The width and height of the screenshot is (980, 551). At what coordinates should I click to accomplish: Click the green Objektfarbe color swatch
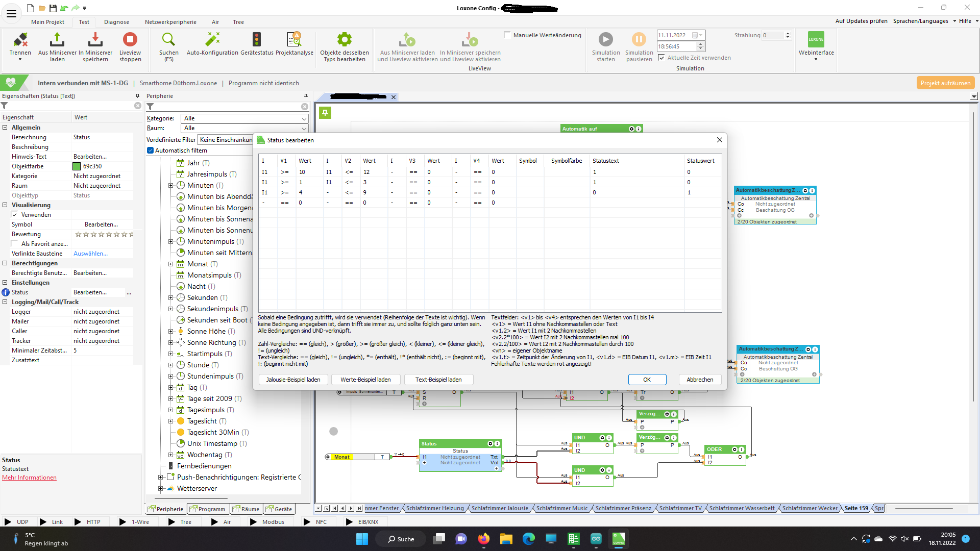coord(77,166)
